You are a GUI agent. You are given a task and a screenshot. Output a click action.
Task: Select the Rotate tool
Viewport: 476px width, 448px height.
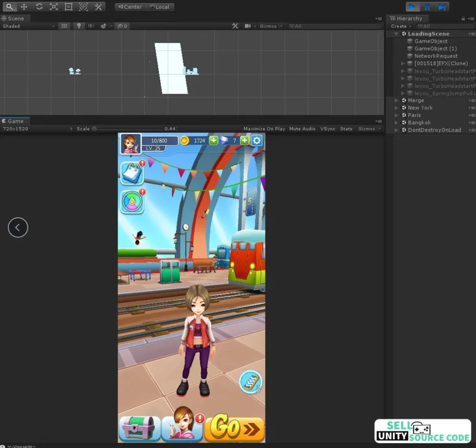(x=39, y=7)
